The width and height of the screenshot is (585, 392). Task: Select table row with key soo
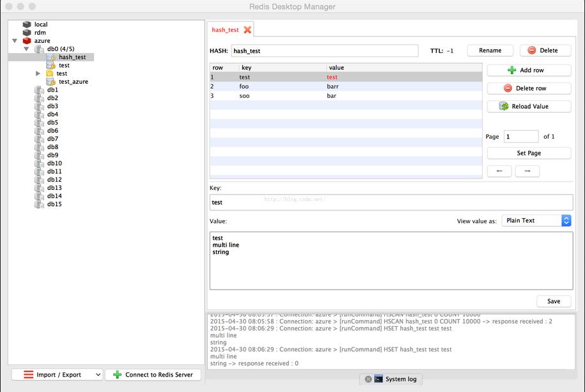tap(346, 95)
